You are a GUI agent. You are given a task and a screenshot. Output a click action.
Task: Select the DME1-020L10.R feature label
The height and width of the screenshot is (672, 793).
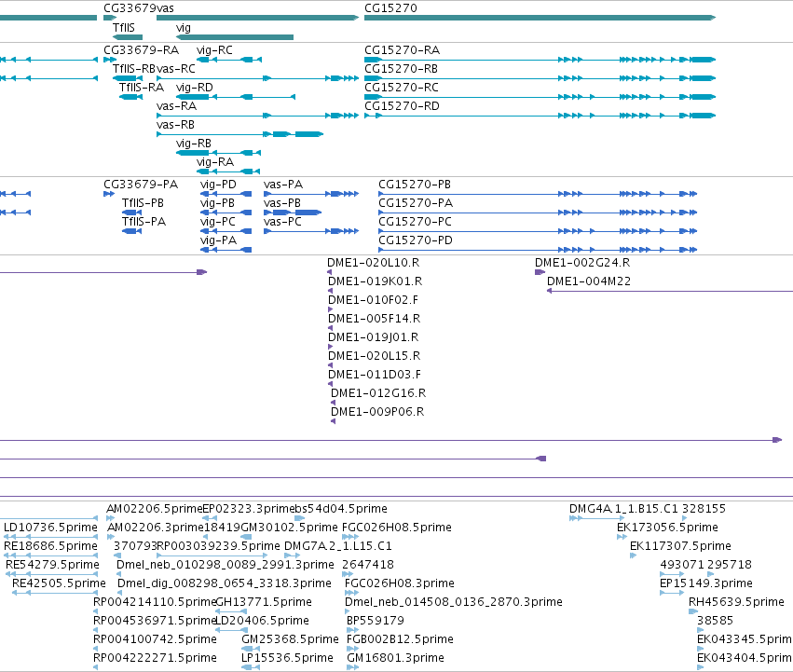click(x=374, y=263)
